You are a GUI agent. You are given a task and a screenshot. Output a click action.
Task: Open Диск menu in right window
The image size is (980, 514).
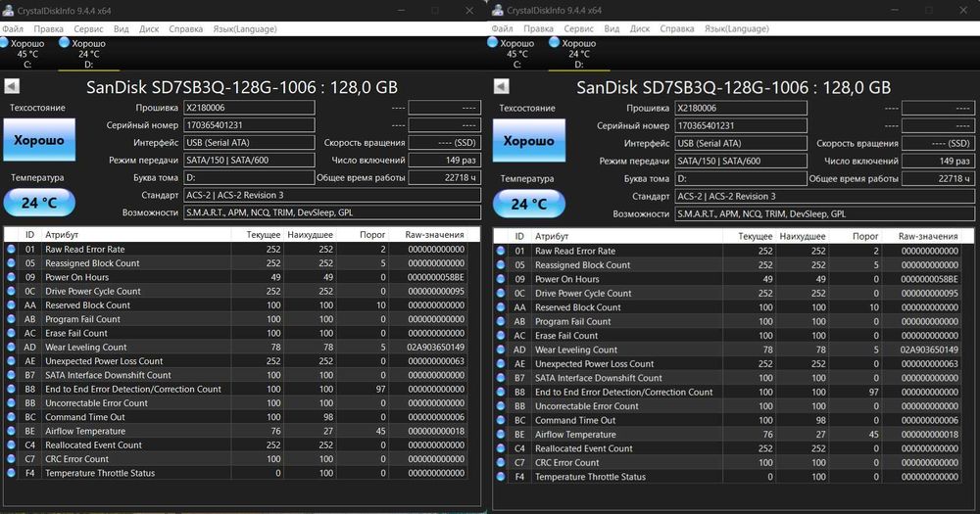coord(639,28)
